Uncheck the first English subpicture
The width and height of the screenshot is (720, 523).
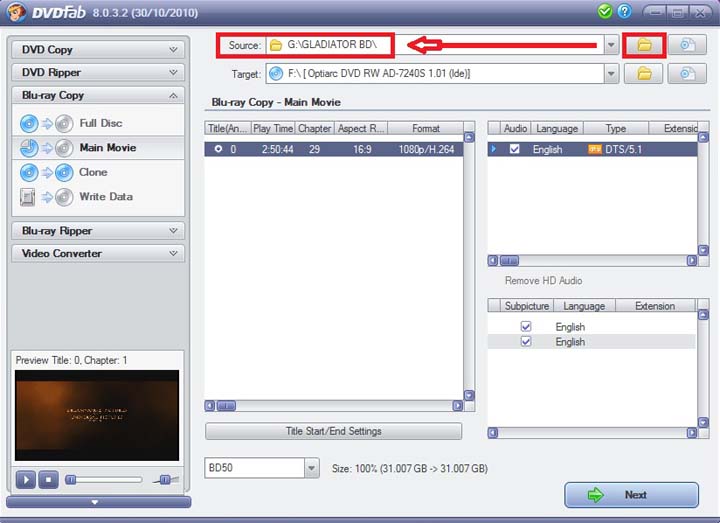click(x=526, y=326)
